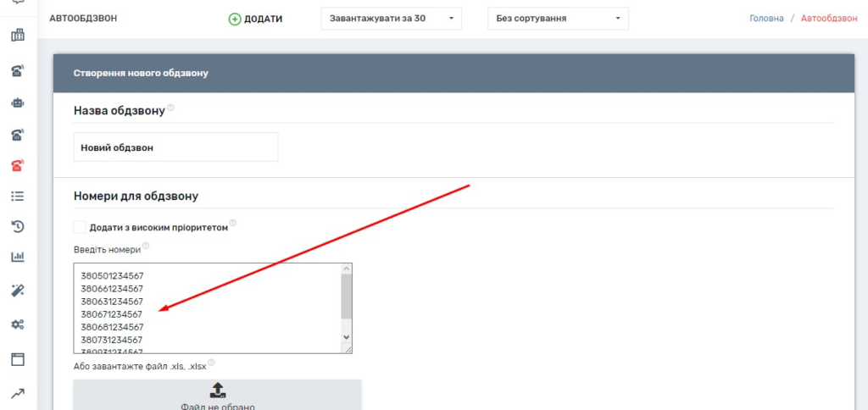
Task: Open the list icon in sidebar
Action: (x=17, y=196)
